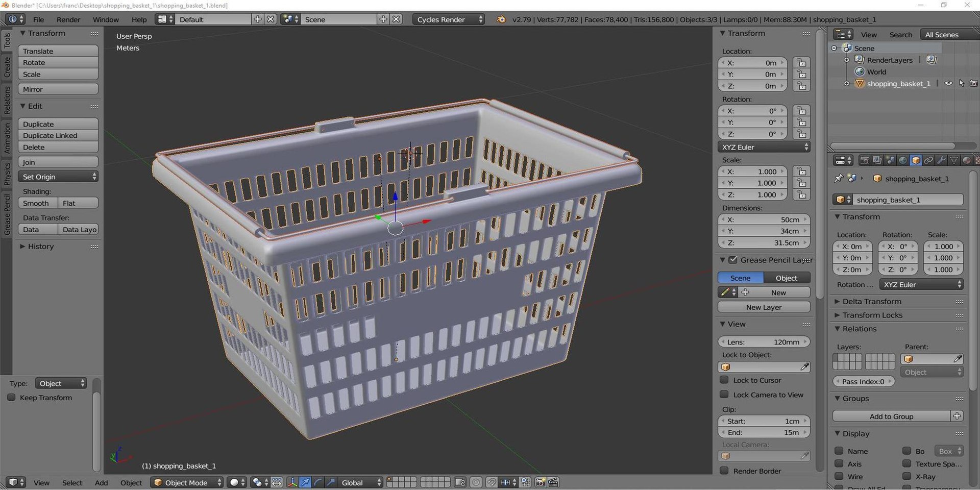Pick Lock to Object with eyedropper

(804, 367)
